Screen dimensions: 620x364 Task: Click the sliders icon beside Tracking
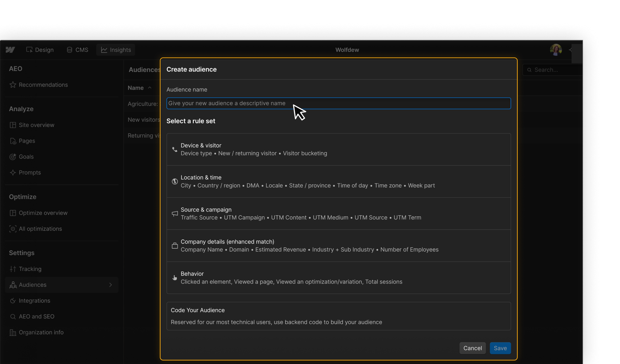point(13,269)
